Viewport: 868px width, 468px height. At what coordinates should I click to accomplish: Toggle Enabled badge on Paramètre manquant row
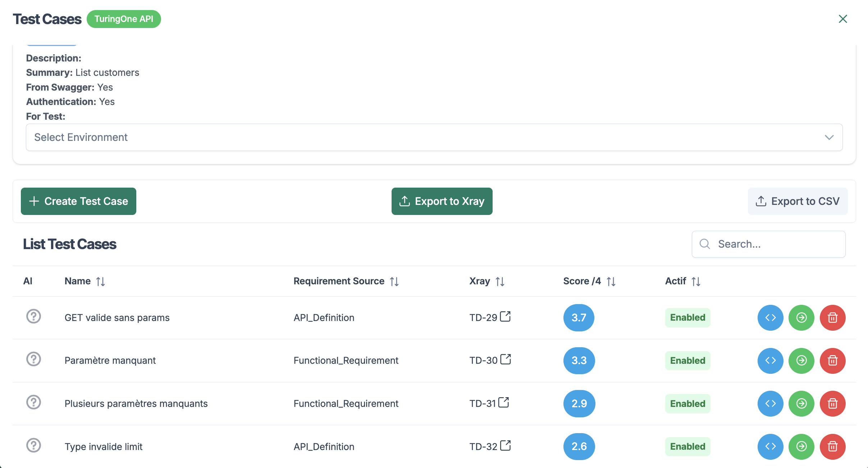click(x=687, y=361)
